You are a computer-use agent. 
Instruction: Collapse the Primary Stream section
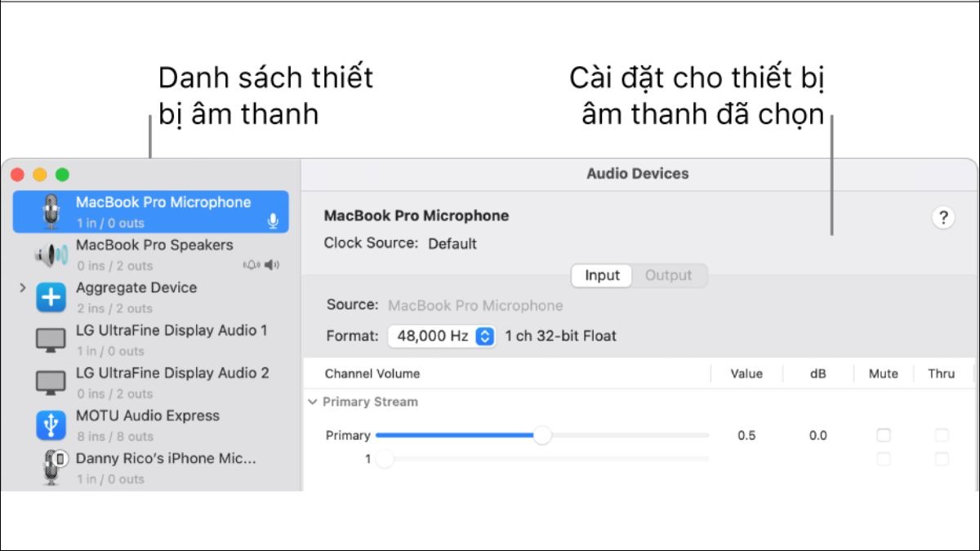(x=313, y=402)
